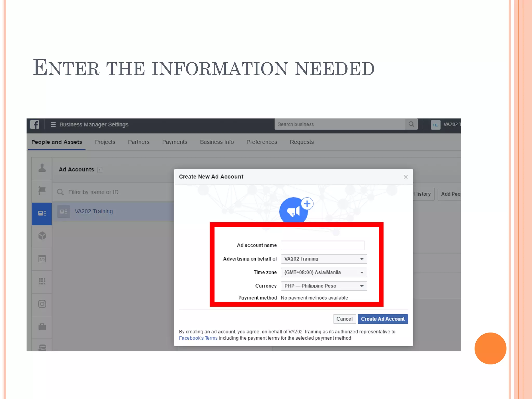Image resolution: width=532 pixels, height=399 pixels.
Task: Switch to the Preferences tab
Action: (x=262, y=142)
